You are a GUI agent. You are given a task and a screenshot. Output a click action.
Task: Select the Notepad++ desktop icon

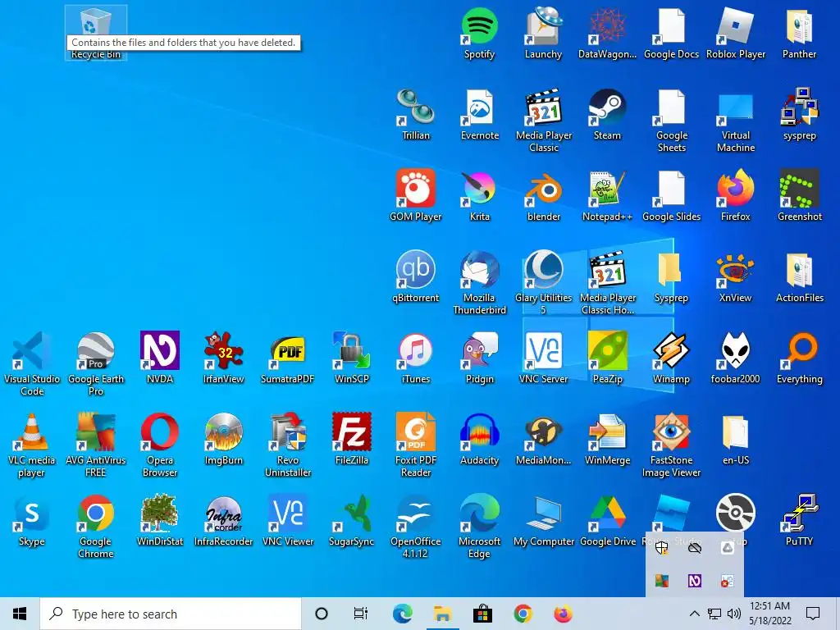pyautogui.click(x=607, y=196)
